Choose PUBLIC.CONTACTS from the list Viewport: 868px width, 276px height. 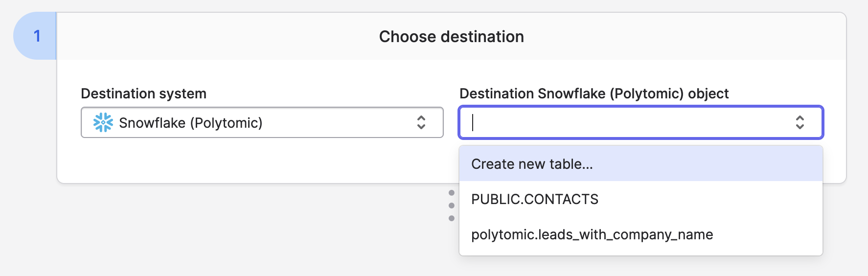coord(535,199)
